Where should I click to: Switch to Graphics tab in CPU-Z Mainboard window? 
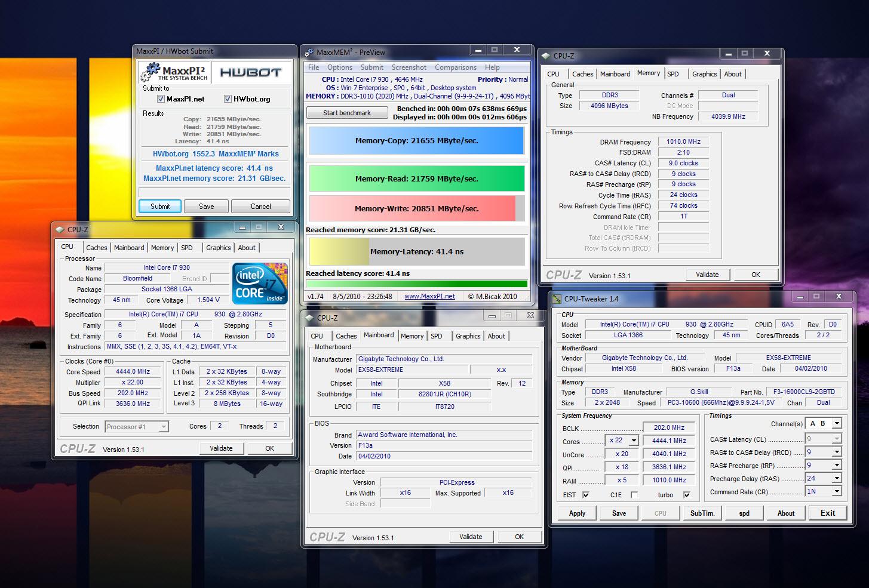[468, 336]
